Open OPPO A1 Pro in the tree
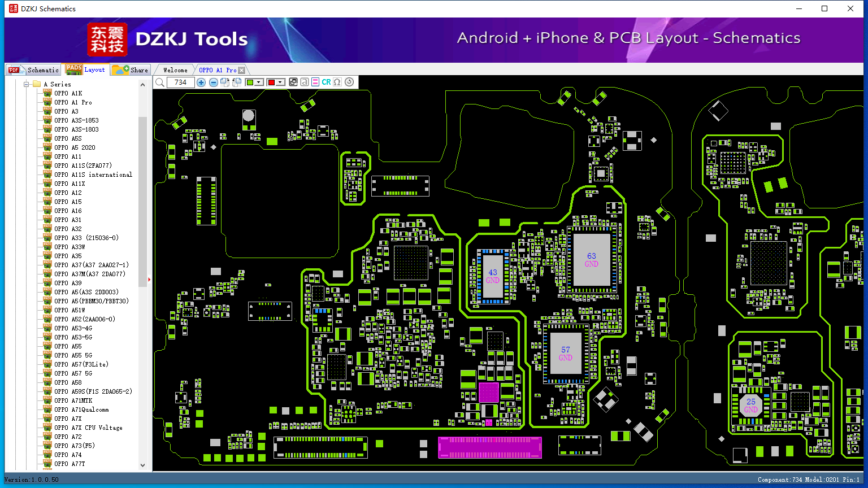The width and height of the screenshot is (868, 488). pos(73,102)
